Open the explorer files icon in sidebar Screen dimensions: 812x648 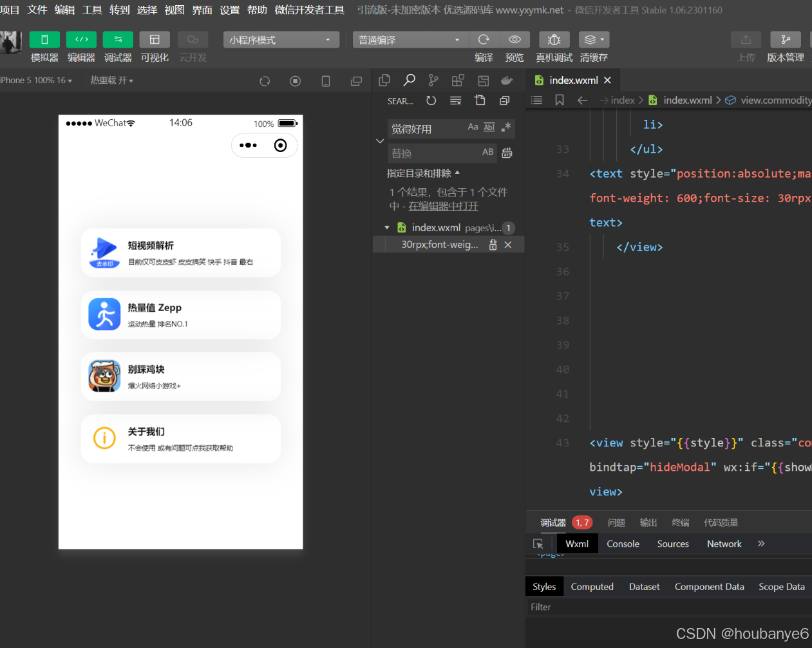(x=384, y=81)
